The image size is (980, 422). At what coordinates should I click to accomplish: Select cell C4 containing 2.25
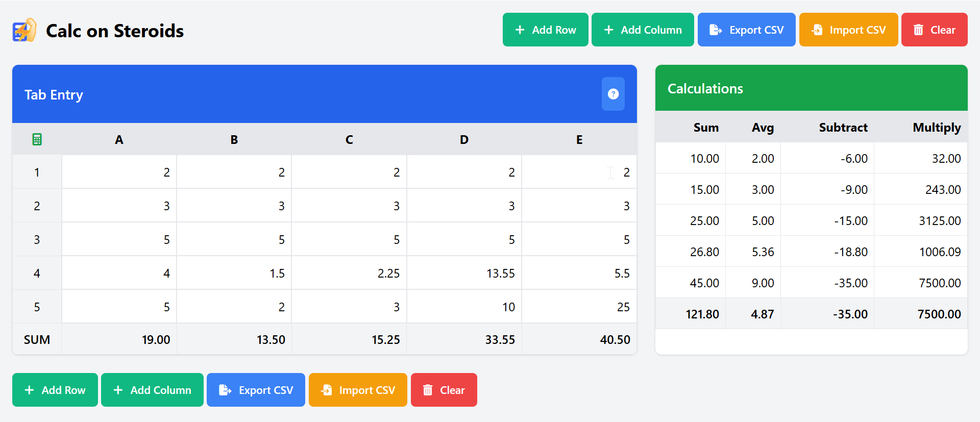tap(349, 273)
